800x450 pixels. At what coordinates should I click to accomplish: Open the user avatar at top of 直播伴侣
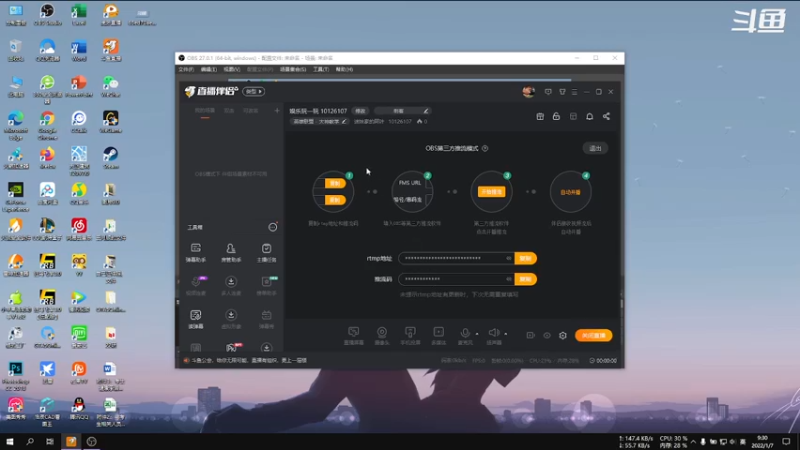coord(529,91)
